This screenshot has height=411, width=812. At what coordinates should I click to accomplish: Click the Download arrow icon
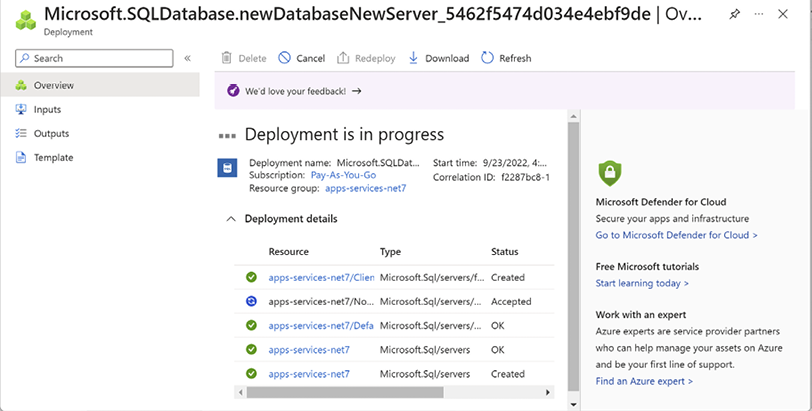413,58
